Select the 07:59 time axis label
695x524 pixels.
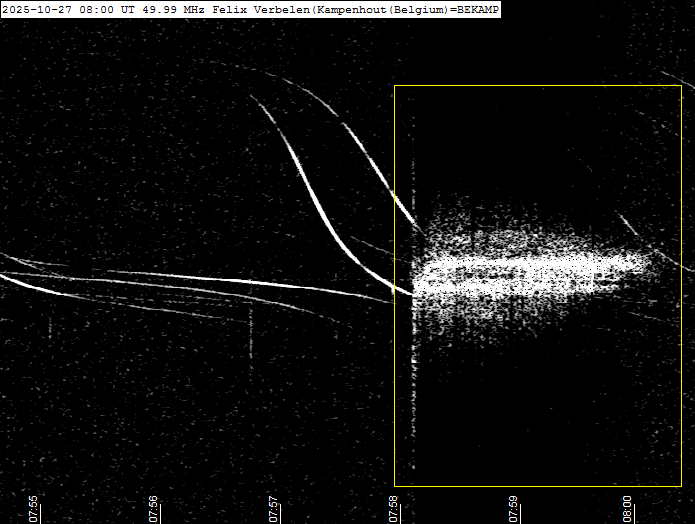pos(513,507)
